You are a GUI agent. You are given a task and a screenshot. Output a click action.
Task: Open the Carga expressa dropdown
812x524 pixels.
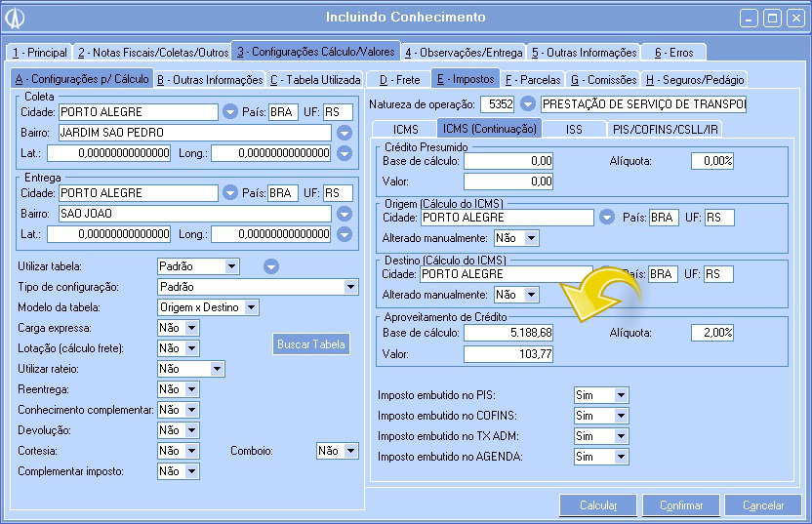[x=191, y=328]
